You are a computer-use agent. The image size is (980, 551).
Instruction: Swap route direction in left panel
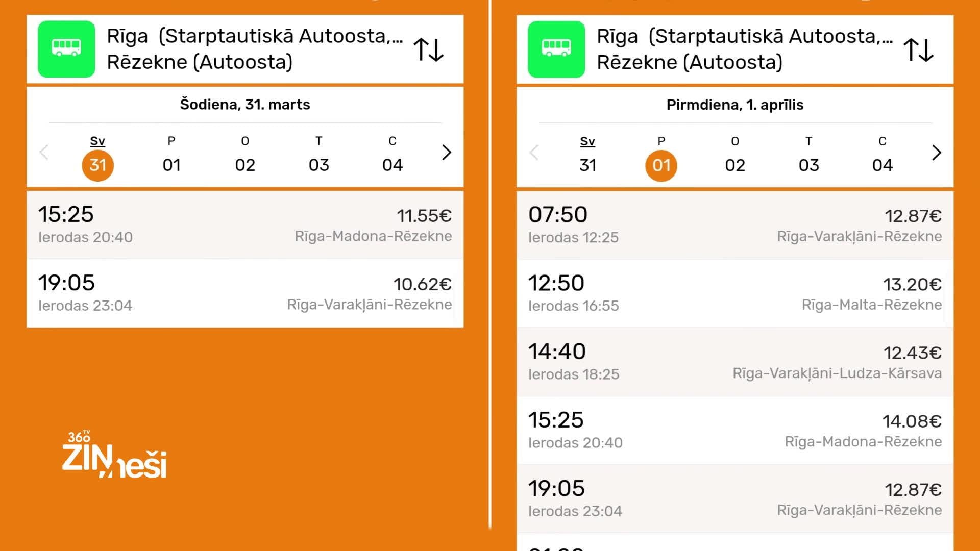[x=428, y=49]
